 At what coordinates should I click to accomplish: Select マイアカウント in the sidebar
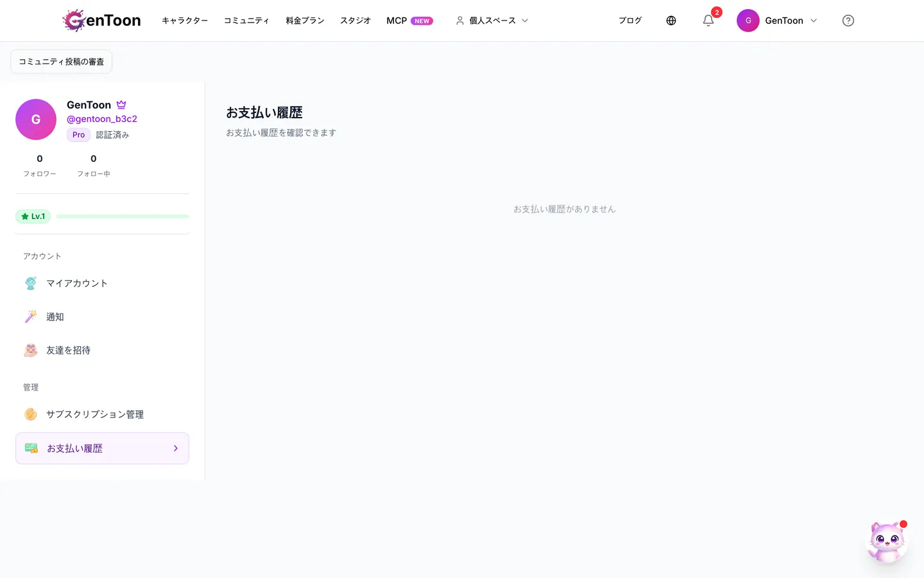(102, 283)
